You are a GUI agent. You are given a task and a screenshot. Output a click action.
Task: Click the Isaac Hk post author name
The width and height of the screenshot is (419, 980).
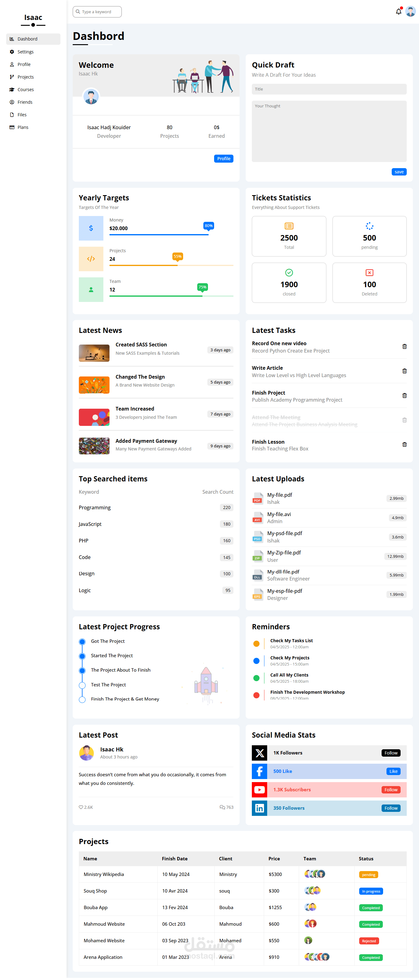111,750
